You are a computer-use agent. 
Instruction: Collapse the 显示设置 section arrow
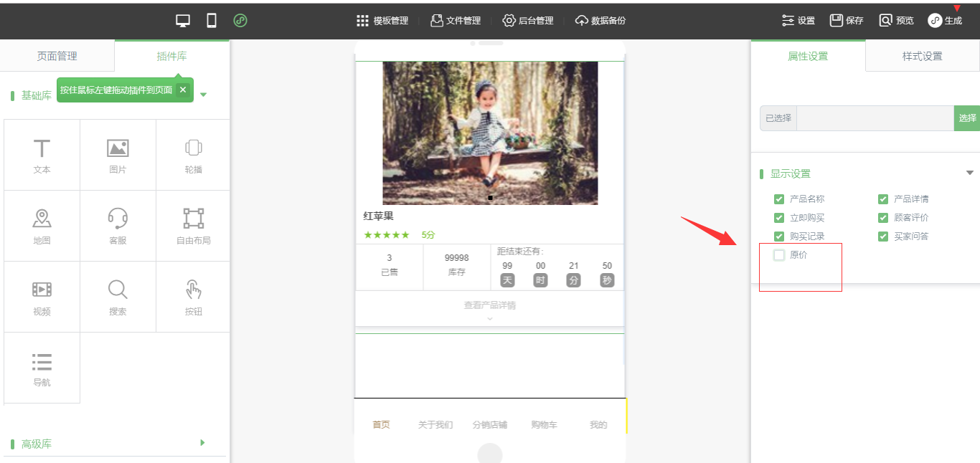(970, 173)
